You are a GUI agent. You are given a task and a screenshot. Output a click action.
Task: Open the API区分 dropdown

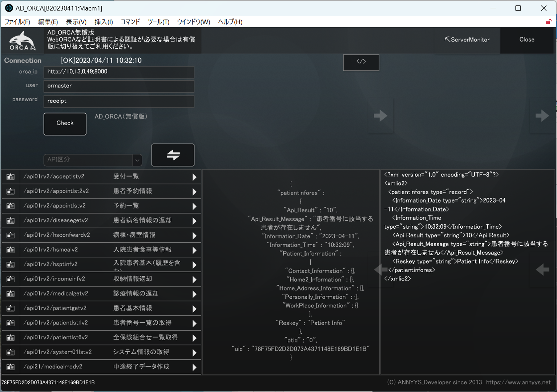[137, 160]
